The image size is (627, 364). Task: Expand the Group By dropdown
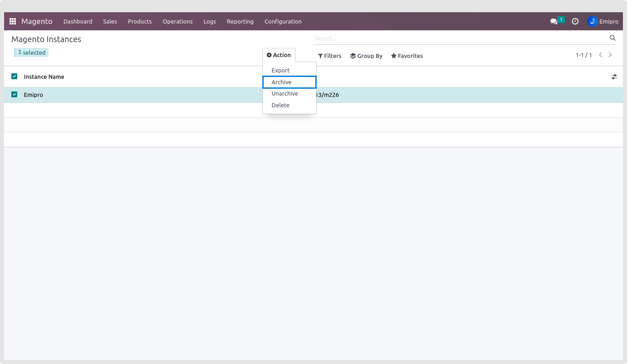click(366, 56)
